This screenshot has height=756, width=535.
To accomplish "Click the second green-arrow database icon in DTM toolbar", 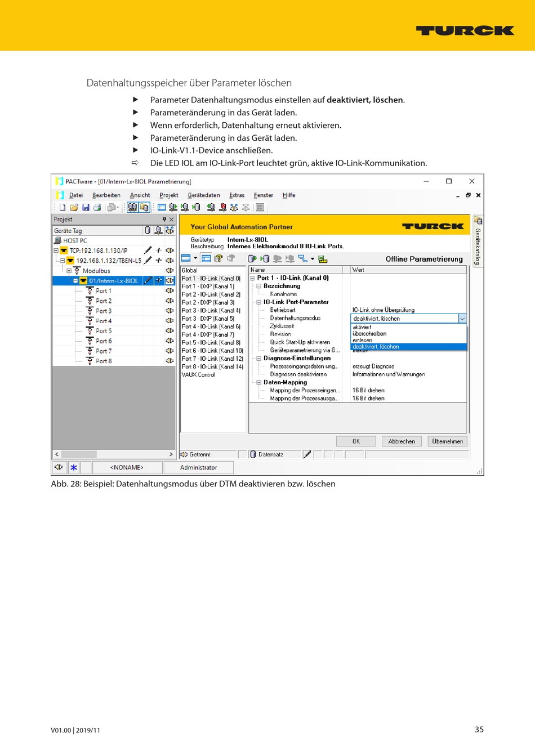I will point(265,258).
